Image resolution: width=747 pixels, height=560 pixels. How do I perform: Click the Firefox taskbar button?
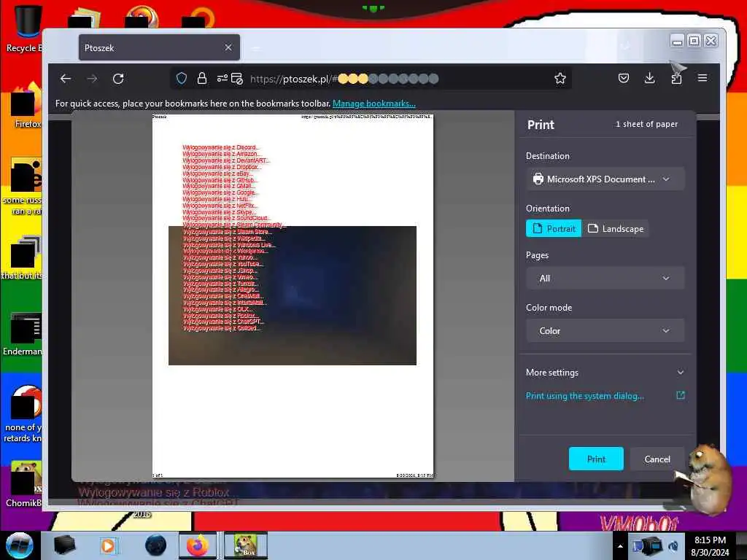tap(198, 545)
